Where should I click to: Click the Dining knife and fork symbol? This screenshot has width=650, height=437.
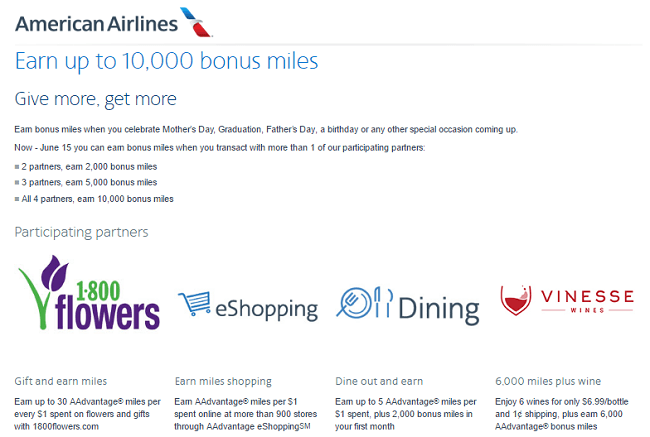tap(383, 302)
